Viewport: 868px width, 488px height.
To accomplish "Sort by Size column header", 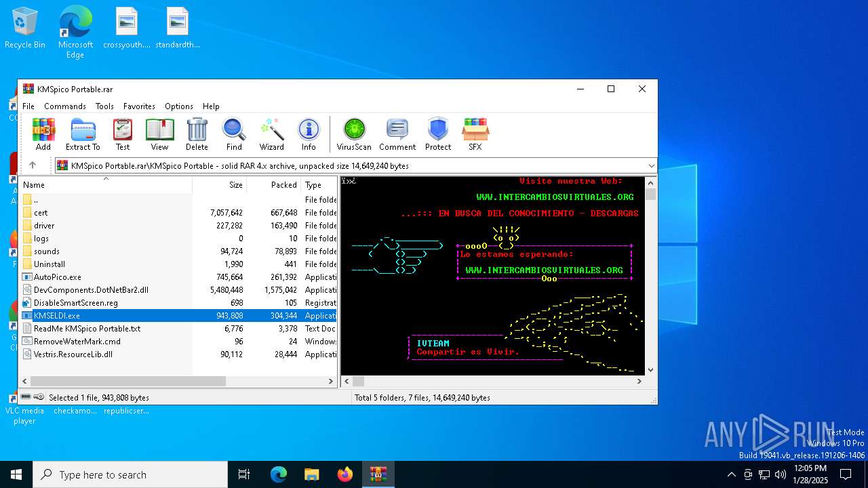I will pyautogui.click(x=219, y=184).
